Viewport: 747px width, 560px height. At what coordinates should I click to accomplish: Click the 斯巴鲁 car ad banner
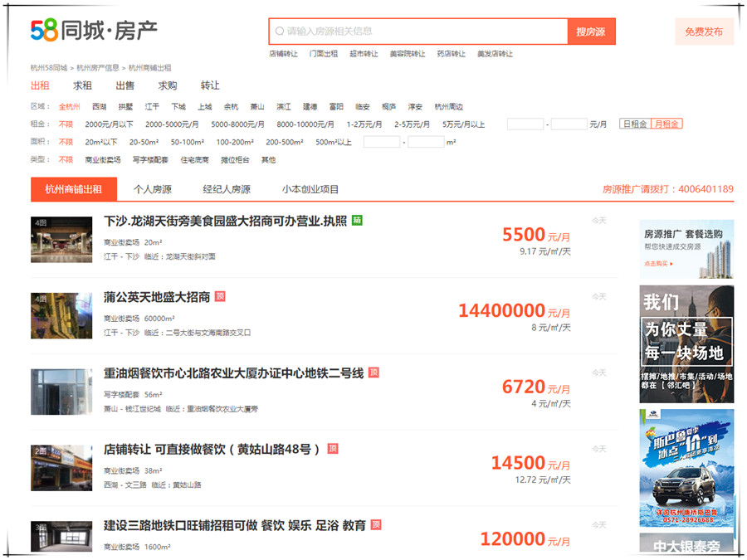[x=686, y=468]
